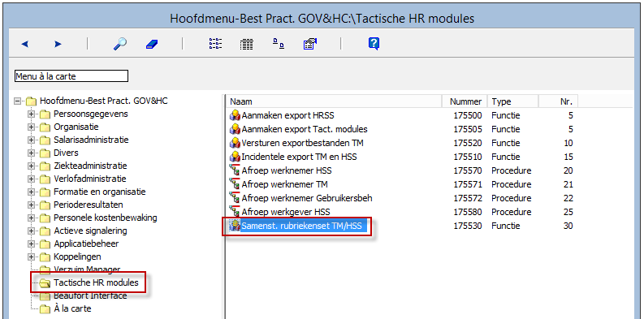Image resolution: width=644 pixels, height=319 pixels.
Task: Click the blue eraser toolbar icon
Action: click(152, 44)
